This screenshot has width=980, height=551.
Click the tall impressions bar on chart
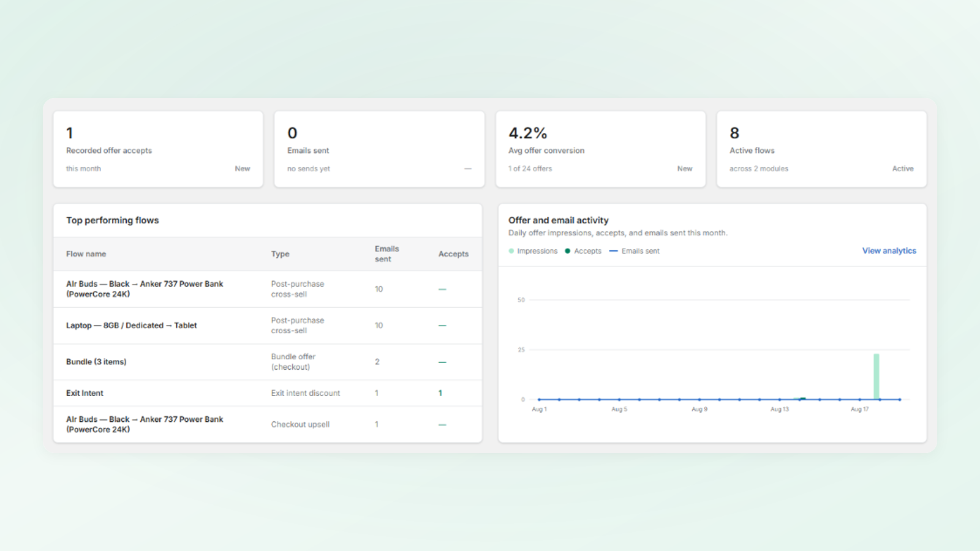point(876,377)
